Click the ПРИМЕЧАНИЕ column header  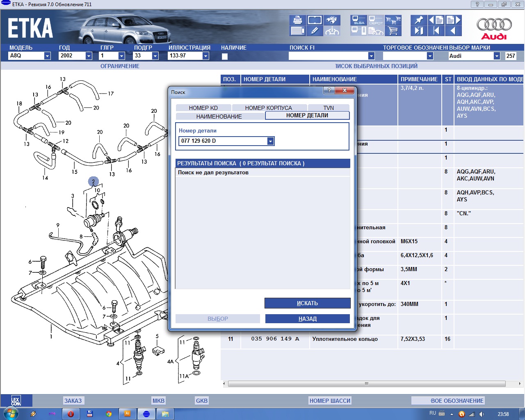point(420,79)
